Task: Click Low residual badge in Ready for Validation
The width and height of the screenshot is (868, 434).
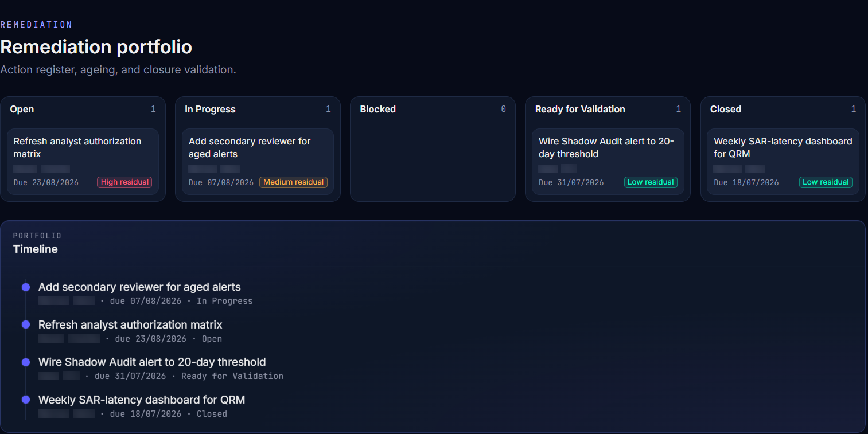Action: click(651, 182)
